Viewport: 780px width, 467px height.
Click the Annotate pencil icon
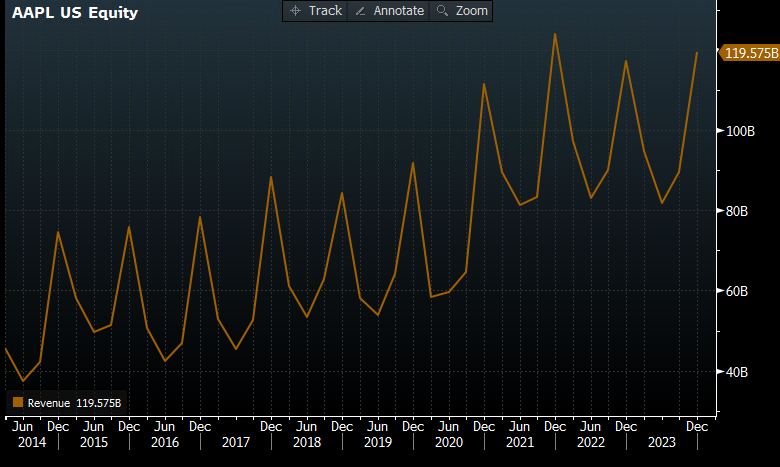[x=360, y=11]
